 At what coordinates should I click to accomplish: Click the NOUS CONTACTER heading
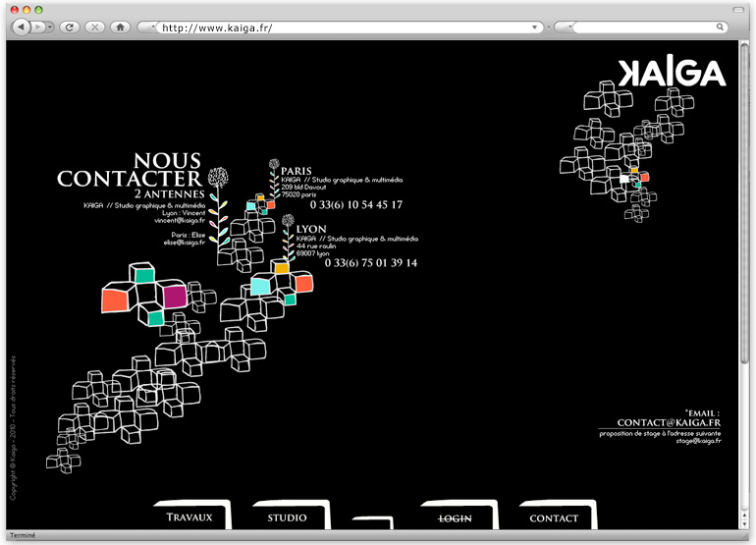(x=130, y=170)
